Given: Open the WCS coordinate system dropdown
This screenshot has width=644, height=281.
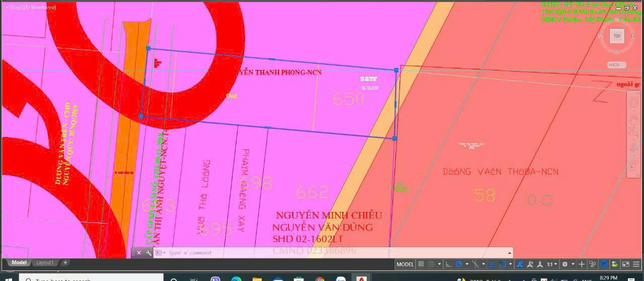Looking at the screenshot, I should coord(616,65).
